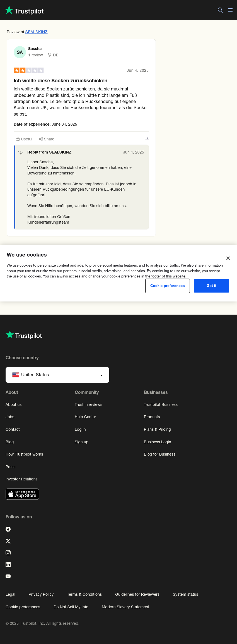Open Sascha's profile name
Viewport: 237px width, 644px height.
[x=35, y=49]
